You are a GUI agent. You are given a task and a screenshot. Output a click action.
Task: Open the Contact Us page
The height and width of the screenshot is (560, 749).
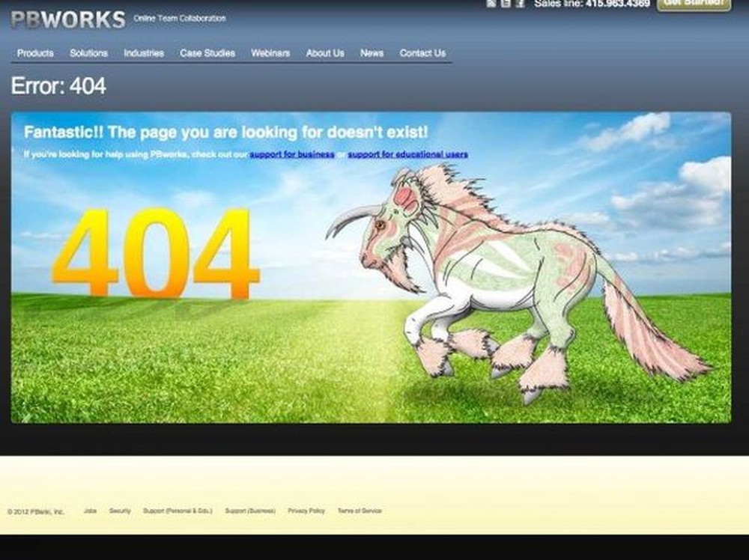(422, 53)
